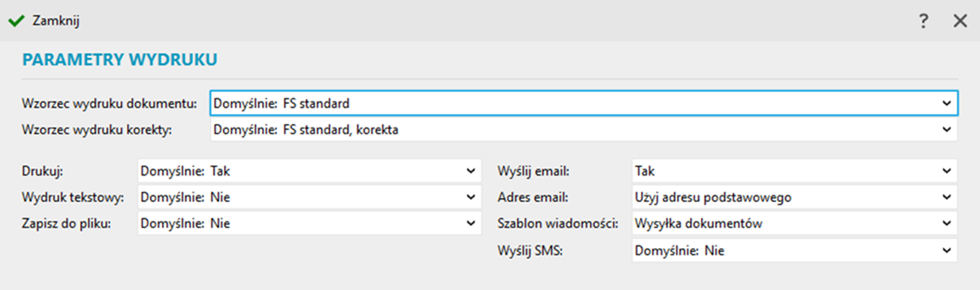Open help with the question mark icon
This screenshot has height=290, width=980.
pyautogui.click(x=923, y=21)
